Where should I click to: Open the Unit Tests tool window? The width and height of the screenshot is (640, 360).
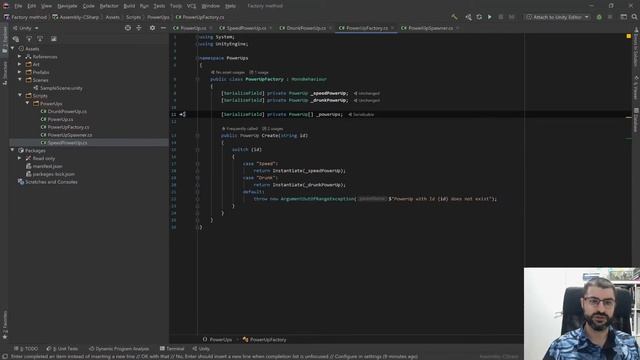click(x=62, y=349)
